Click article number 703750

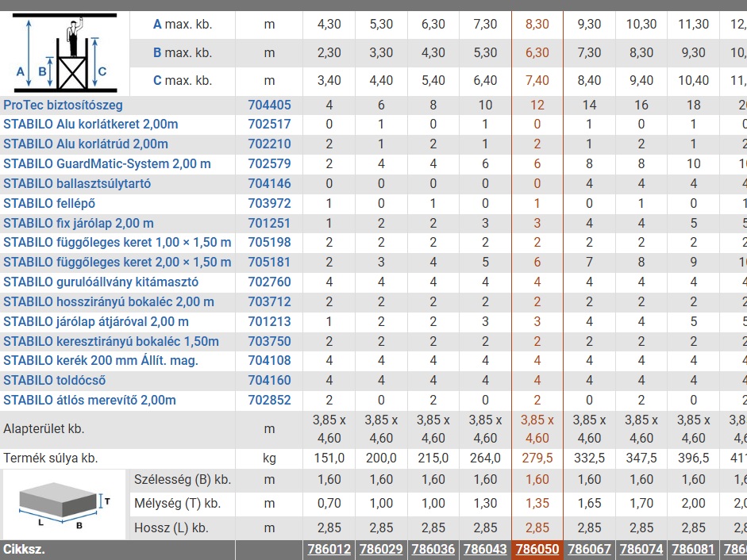(269, 341)
